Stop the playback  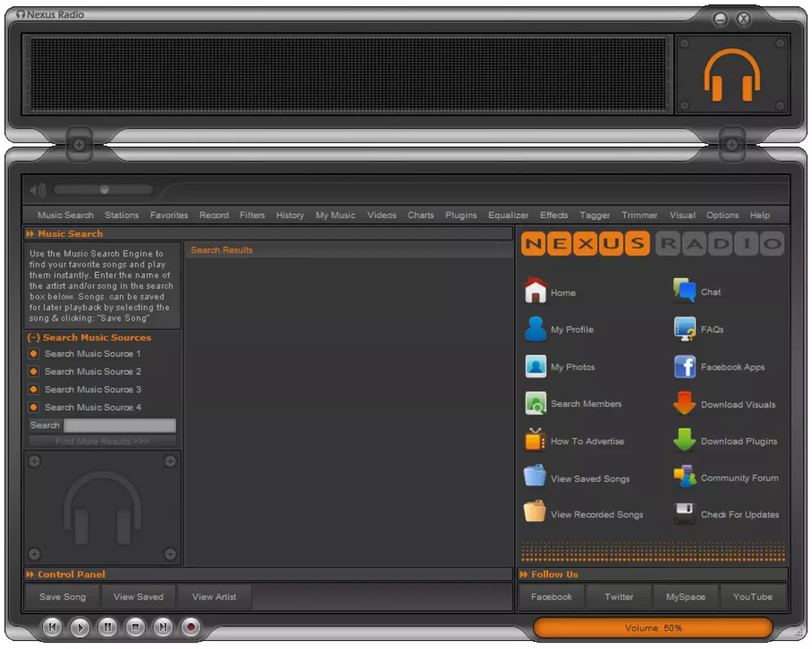click(135, 627)
